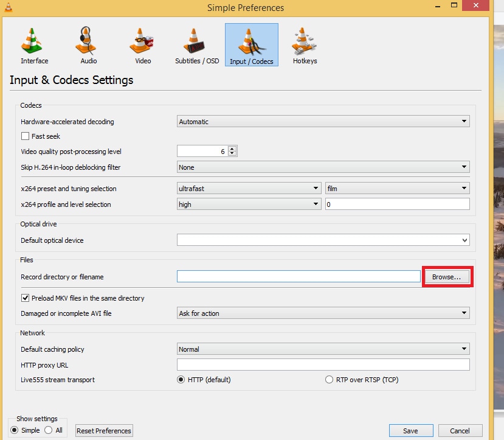The height and width of the screenshot is (440, 504).
Task: Minimize the Simple Preferences window
Action: coord(438,6)
